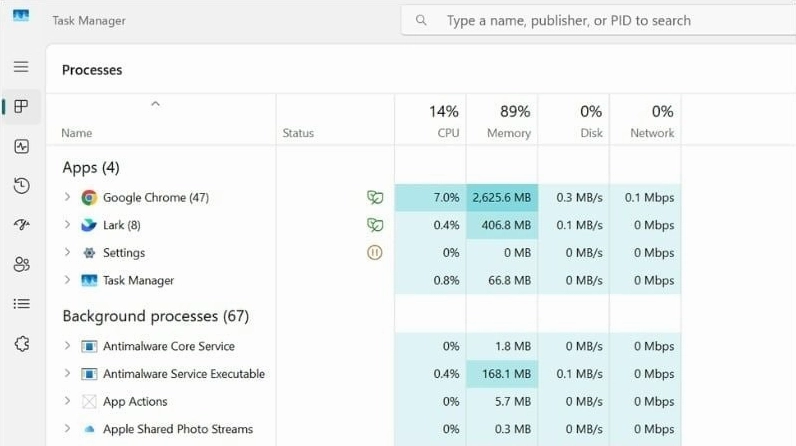Click the Task Manager app logo in title bar

21,16
